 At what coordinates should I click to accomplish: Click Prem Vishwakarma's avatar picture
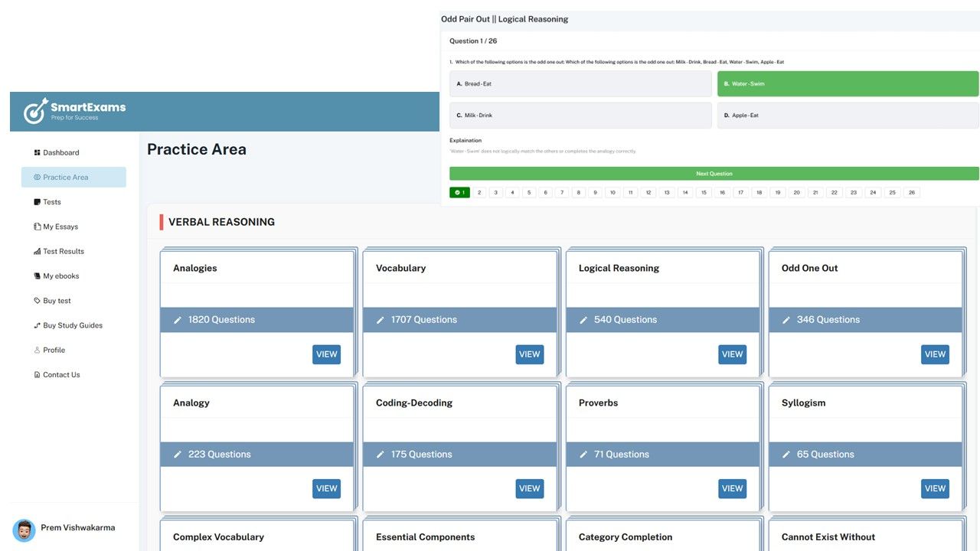coord(24,530)
